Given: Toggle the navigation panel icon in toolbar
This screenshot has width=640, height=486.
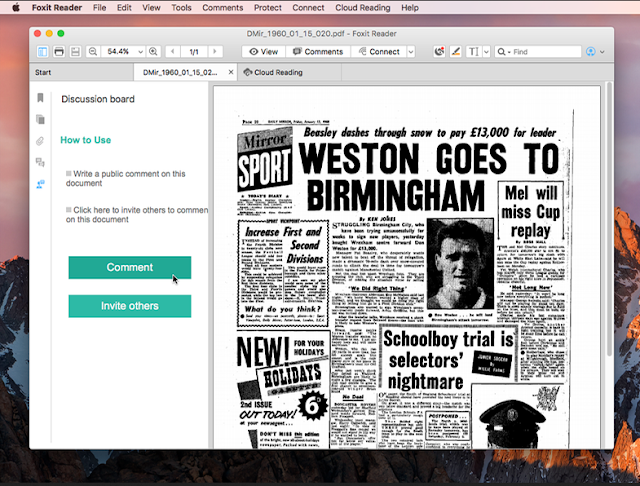Looking at the screenshot, I should [42, 51].
